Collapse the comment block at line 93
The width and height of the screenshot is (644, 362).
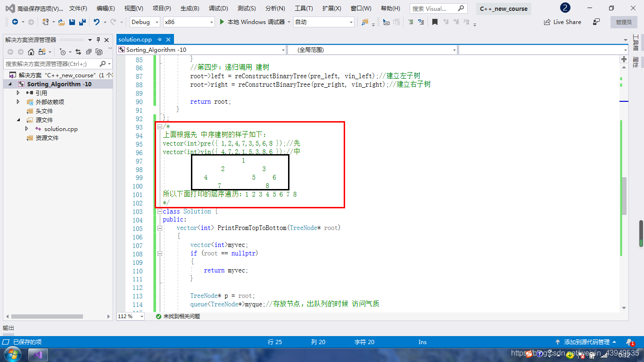pyautogui.click(x=159, y=127)
